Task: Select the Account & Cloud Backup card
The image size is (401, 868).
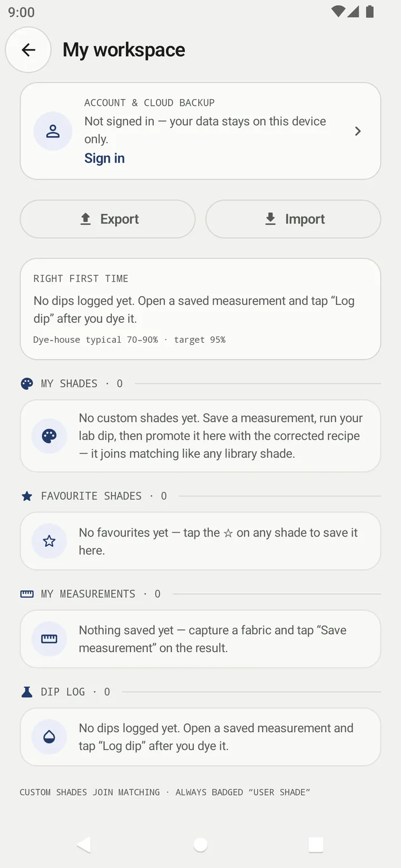Action: click(x=200, y=131)
